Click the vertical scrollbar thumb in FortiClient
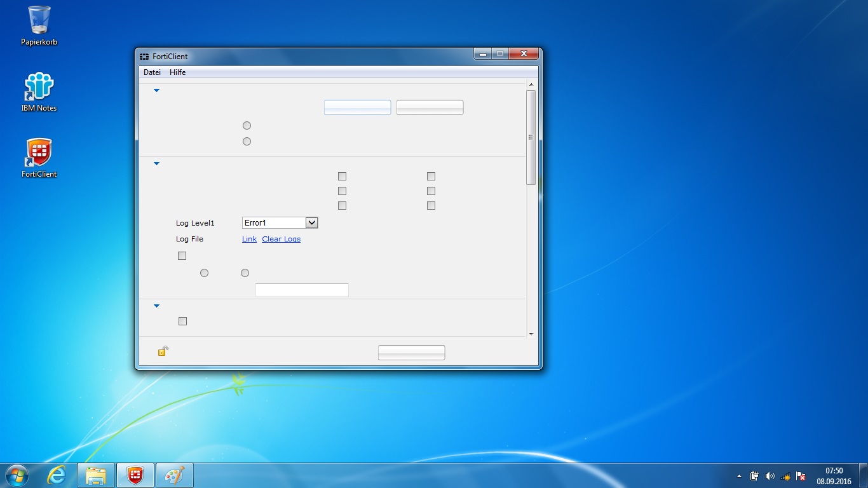Screen dimensions: 868x488 coord(531,137)
